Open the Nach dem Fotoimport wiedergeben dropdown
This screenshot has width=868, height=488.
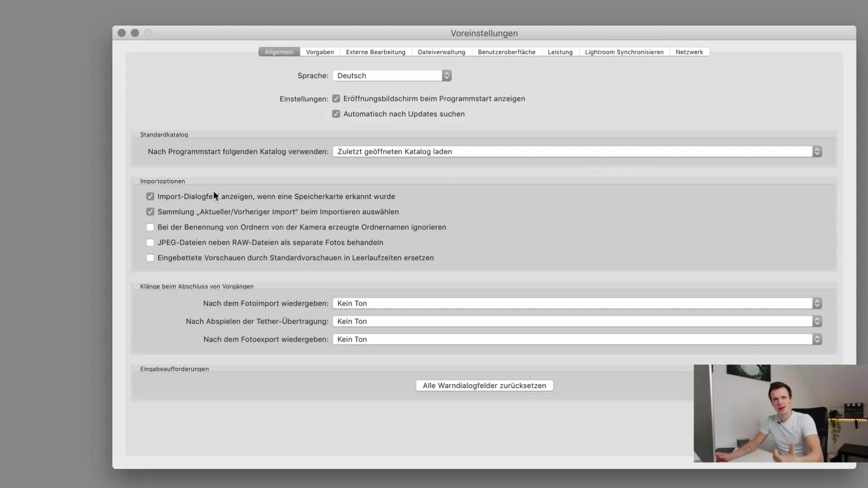(x=577, y=303)
